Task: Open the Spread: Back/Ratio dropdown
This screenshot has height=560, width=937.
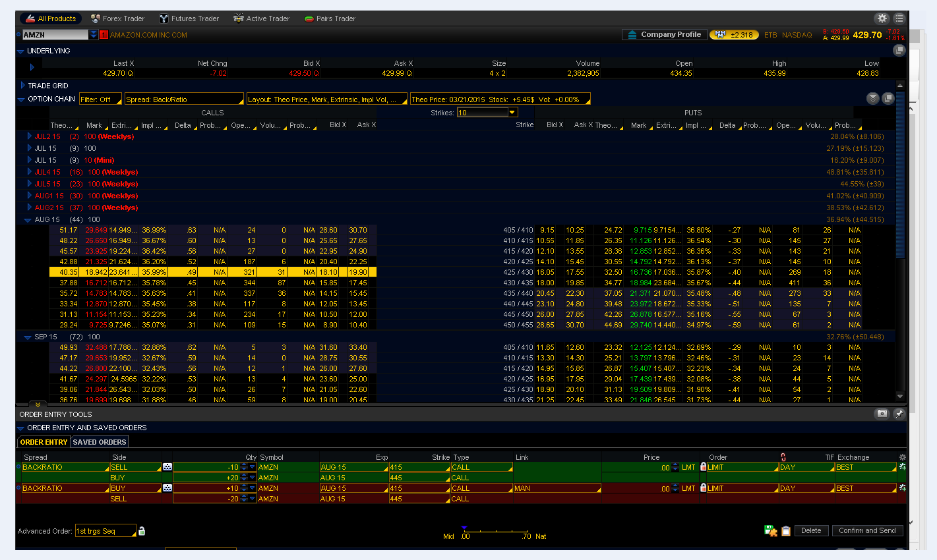Action: tap(184, 99)
